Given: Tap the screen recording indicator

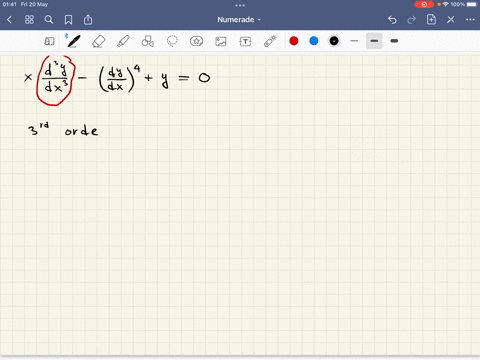Looking at the screenshot, I should tap(424, 4).
